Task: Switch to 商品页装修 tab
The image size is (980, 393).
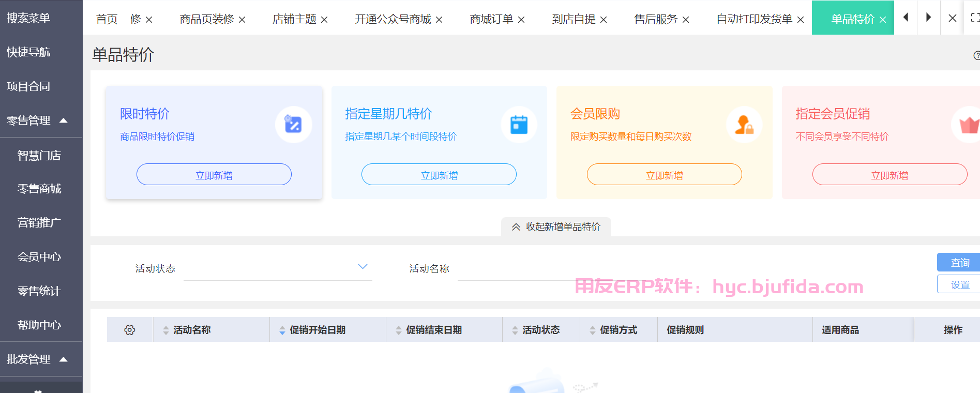Action: coord(207,19)
